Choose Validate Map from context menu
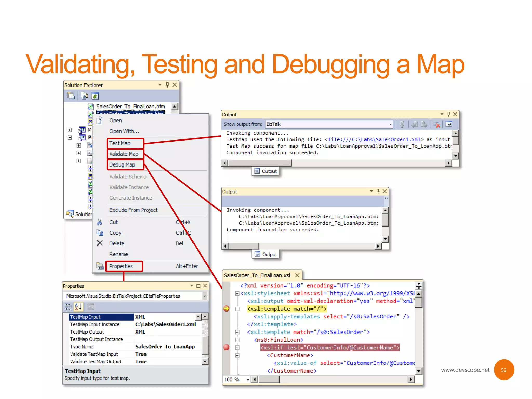Viewport: 532px width, 399px height. click(x=125, y=154)
